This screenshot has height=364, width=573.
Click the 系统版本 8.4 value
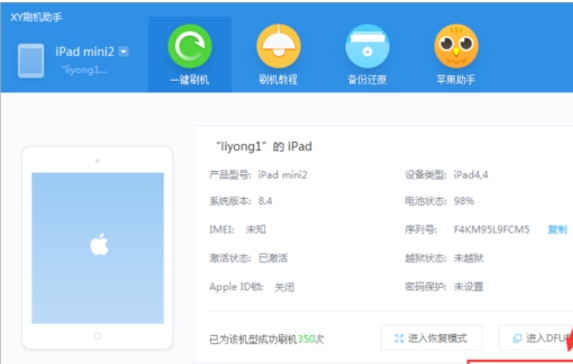tap(265, 201)
